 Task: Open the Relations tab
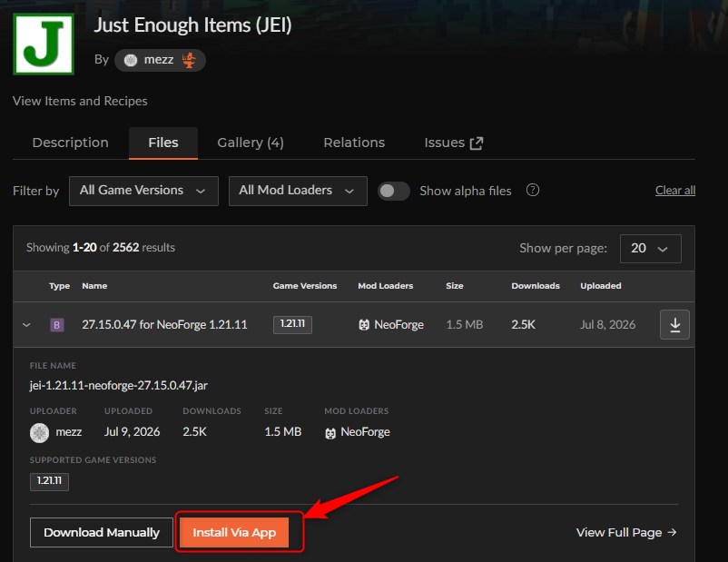354,143
